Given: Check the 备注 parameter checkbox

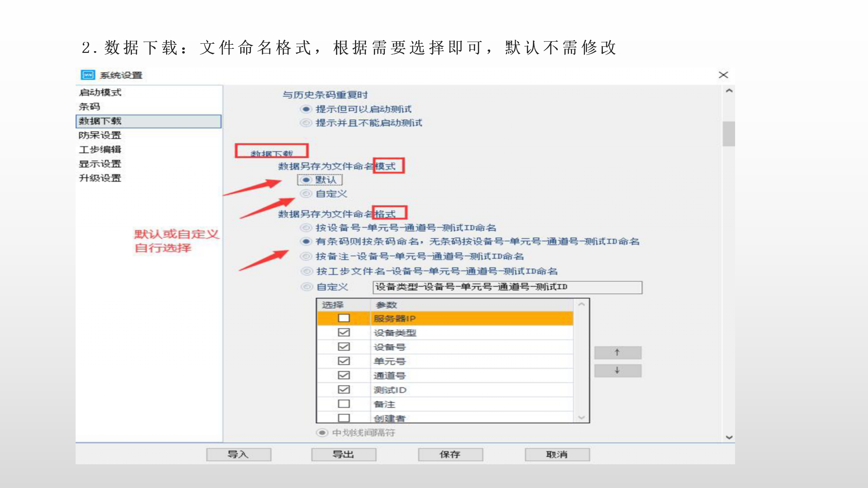Looking at the screenshot, I should point(343,404).
